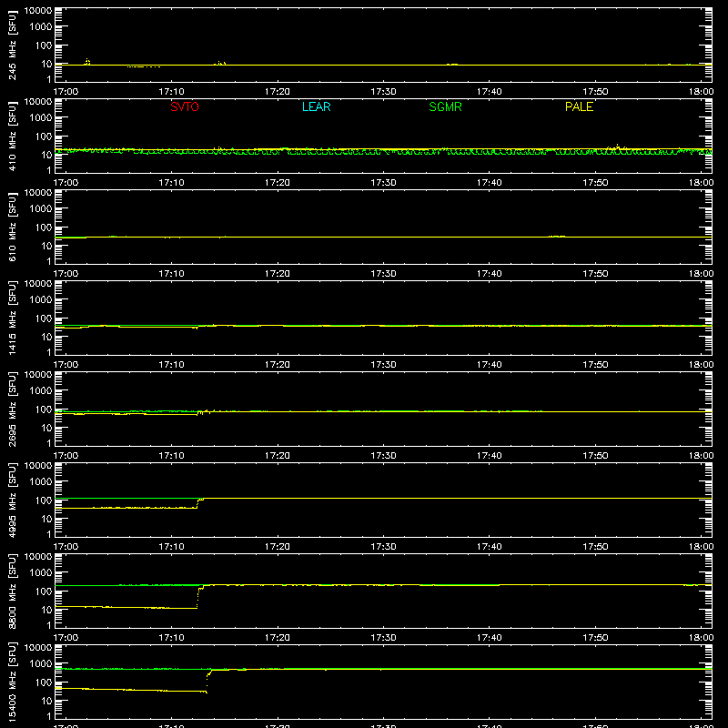Click the 17:00 time label below 245 MHz panel
Image resolution: width=728 pixels, height=728 pixels.
pyautogui.click(x=66, y=92)
